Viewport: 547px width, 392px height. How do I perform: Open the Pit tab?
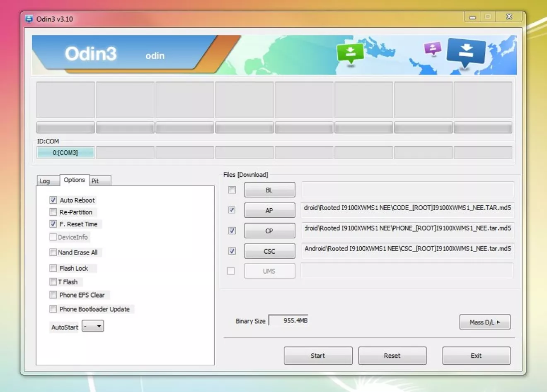(100, 181)
